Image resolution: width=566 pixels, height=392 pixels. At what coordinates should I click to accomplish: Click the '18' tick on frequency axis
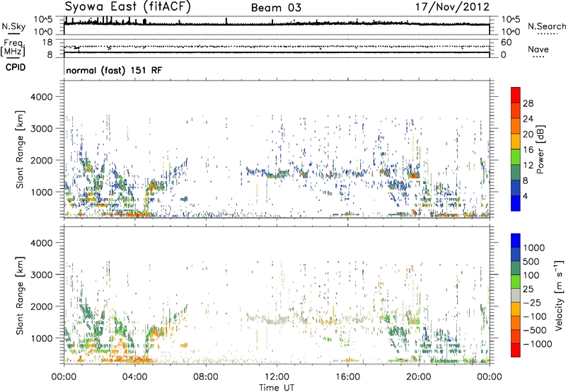pos(47,42)
